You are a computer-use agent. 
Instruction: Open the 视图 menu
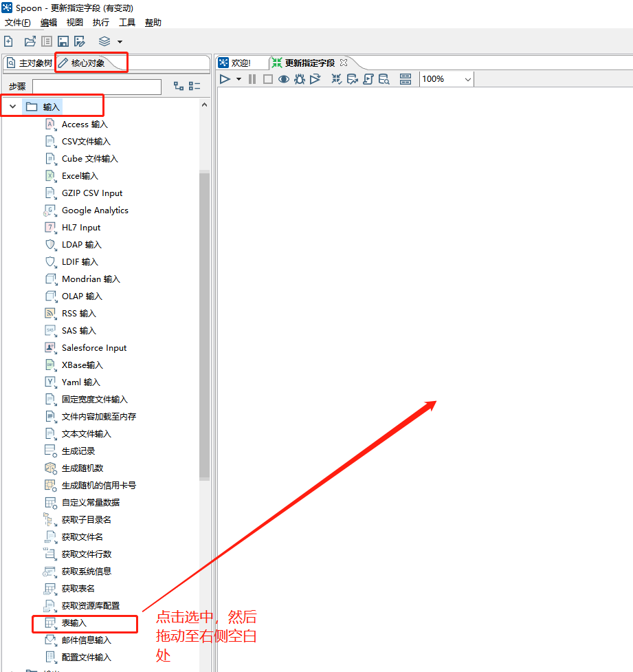(74, 23)
